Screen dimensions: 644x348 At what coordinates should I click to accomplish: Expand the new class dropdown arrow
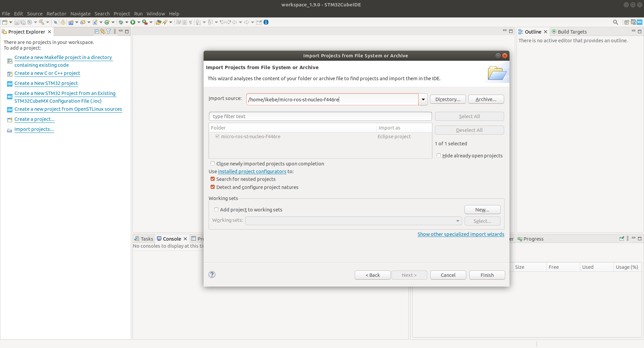click(113, 22)
